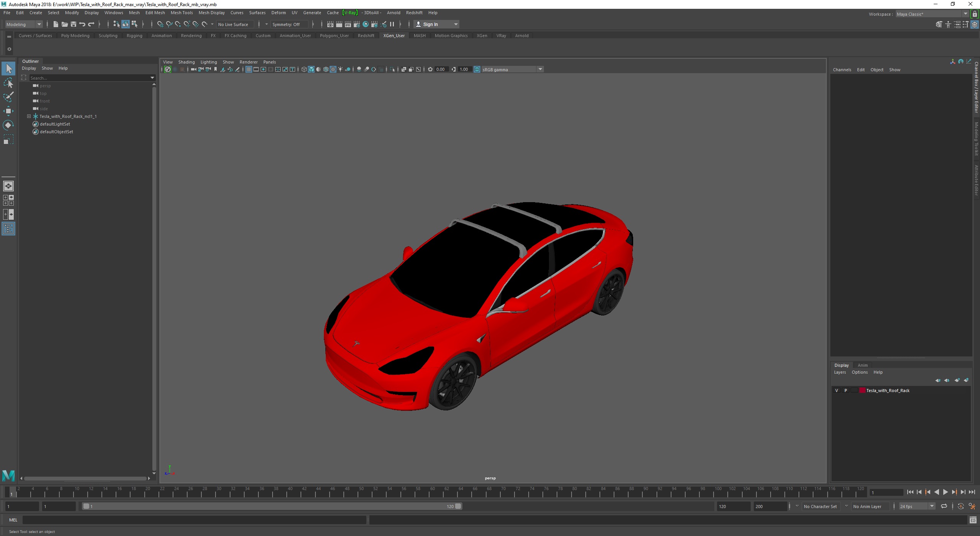Save the current scene
980x536 pixels.
(73, 24)
